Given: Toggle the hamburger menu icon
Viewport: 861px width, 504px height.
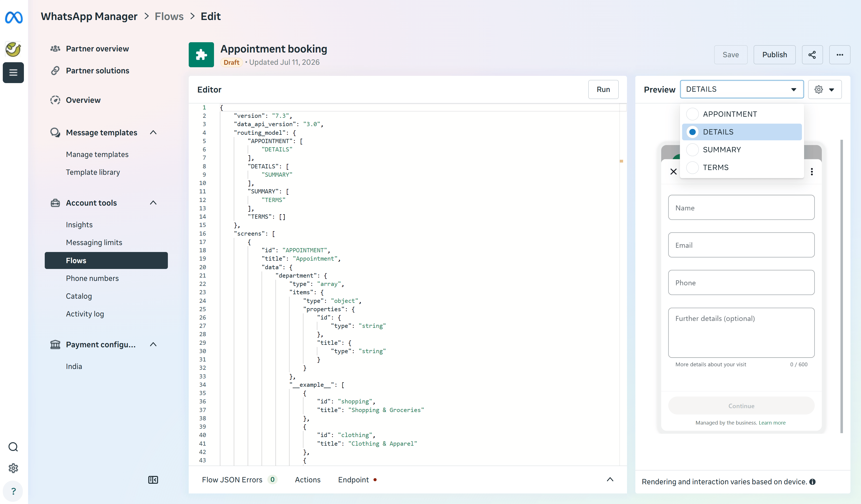Looking at the screenshot, I should 13,73.
